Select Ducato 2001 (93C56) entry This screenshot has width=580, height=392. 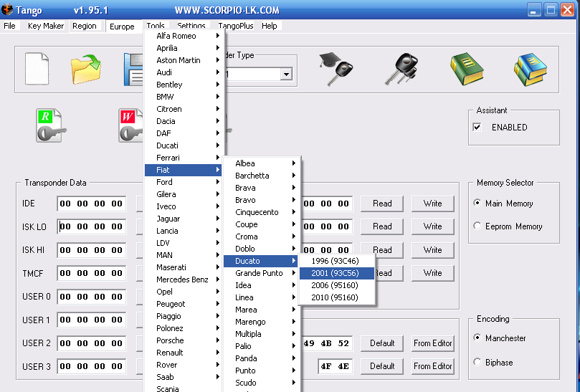coord(337,273)
